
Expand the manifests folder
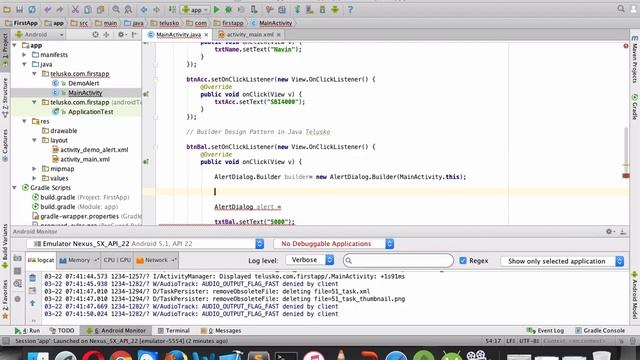(24, 55)
